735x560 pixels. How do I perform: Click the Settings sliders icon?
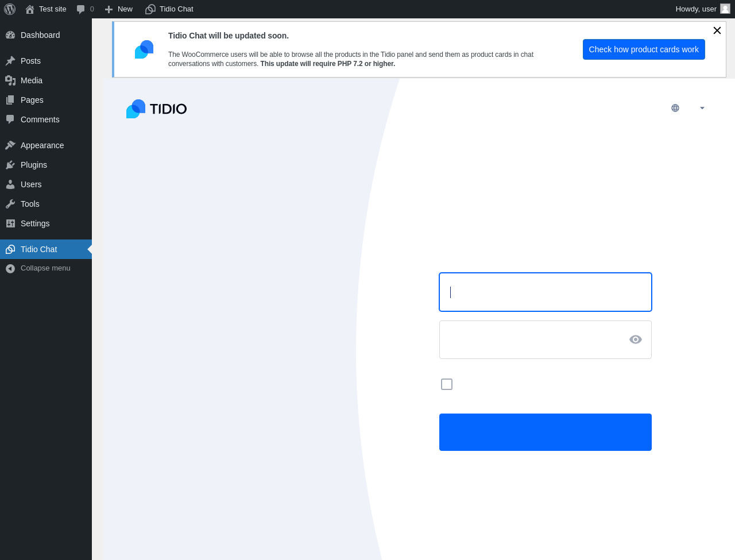(10, 223)
